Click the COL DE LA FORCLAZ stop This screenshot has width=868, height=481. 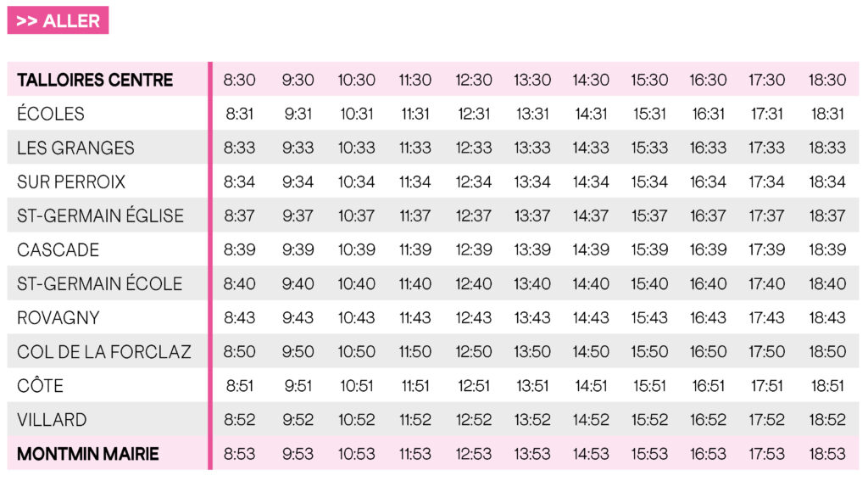pos(104,352)
